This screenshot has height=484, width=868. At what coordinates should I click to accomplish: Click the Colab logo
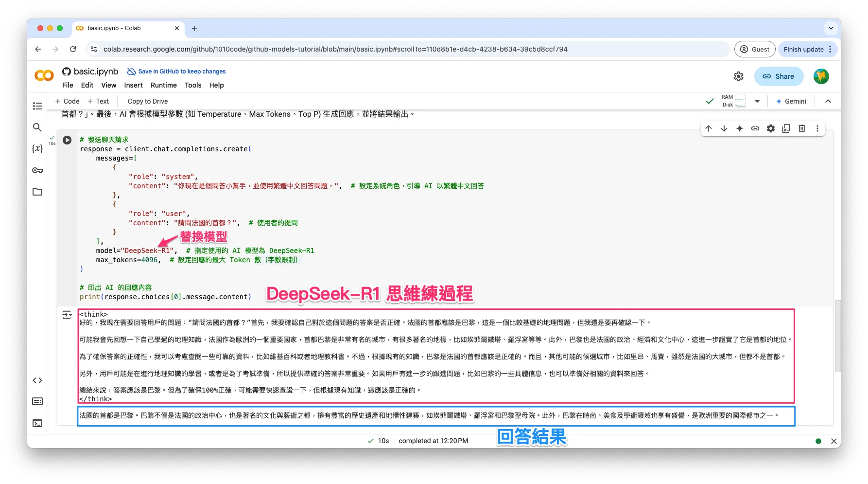point(44,76)
